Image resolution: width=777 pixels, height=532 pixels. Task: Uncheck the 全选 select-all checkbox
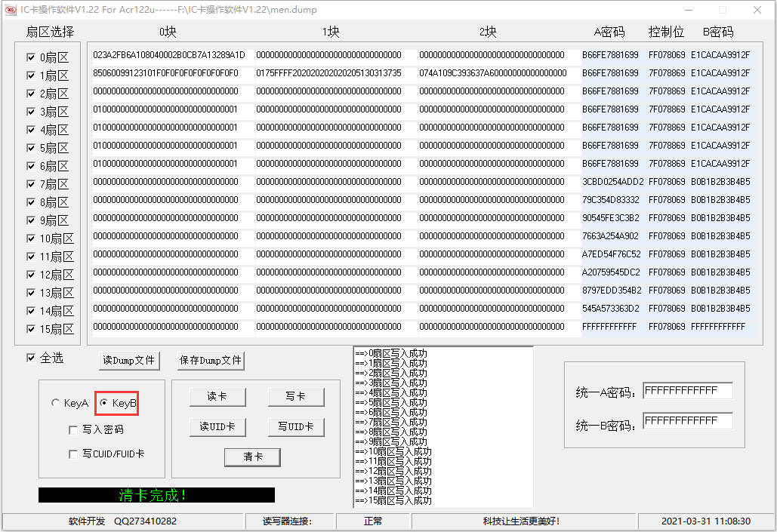[x=31, y=358]
